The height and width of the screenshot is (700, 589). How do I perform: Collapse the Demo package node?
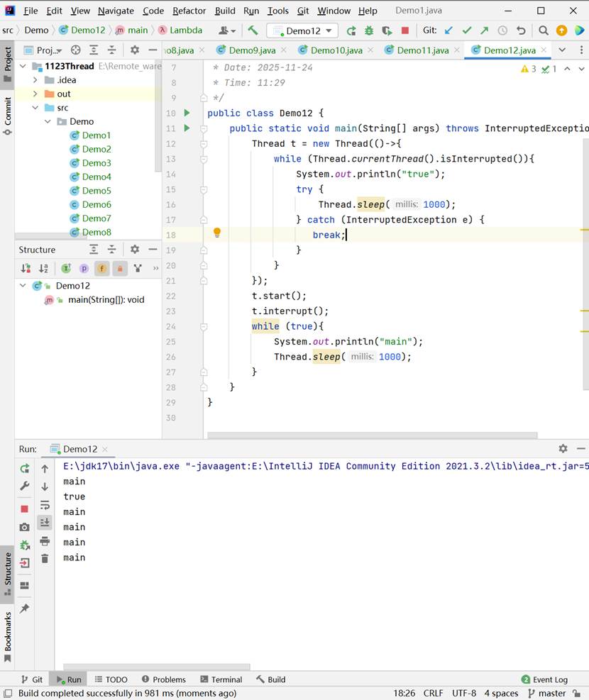(x=48, y=121)
